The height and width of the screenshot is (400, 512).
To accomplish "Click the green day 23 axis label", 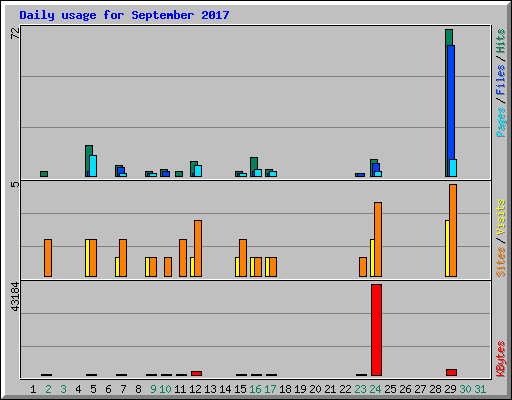I will (360, 389).
